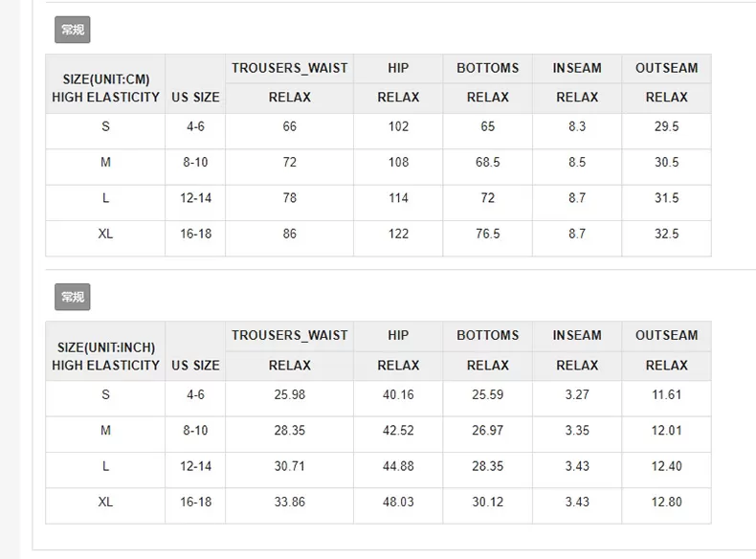Click the 常规 tag above the INCH table
The image size is (756, 559).
pyautogui.click(x=72, y=298)
